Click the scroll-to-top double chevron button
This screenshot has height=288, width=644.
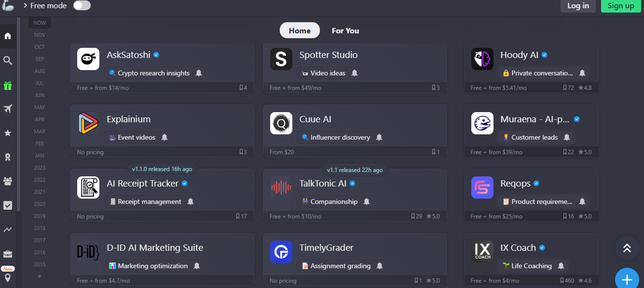(627, 248)
